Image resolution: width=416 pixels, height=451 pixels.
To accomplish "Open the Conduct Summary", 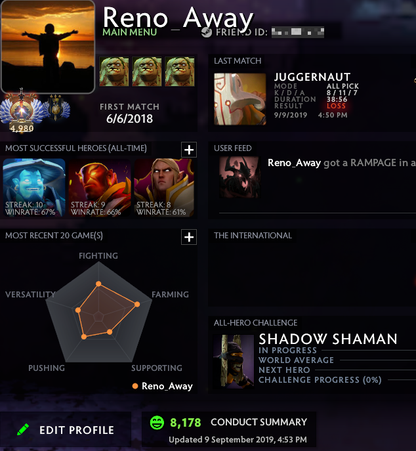I will pyautogui.click(x=259, y=422).
